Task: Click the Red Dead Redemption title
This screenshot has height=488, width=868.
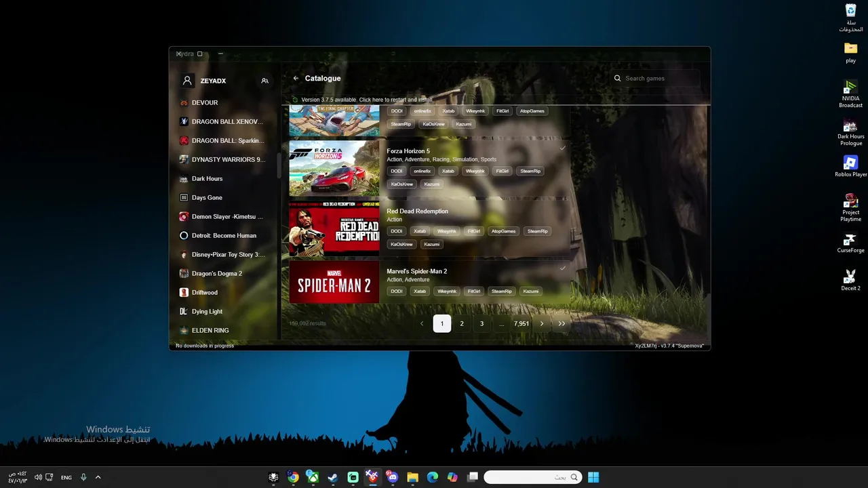Action: click(x=417, y=211)
